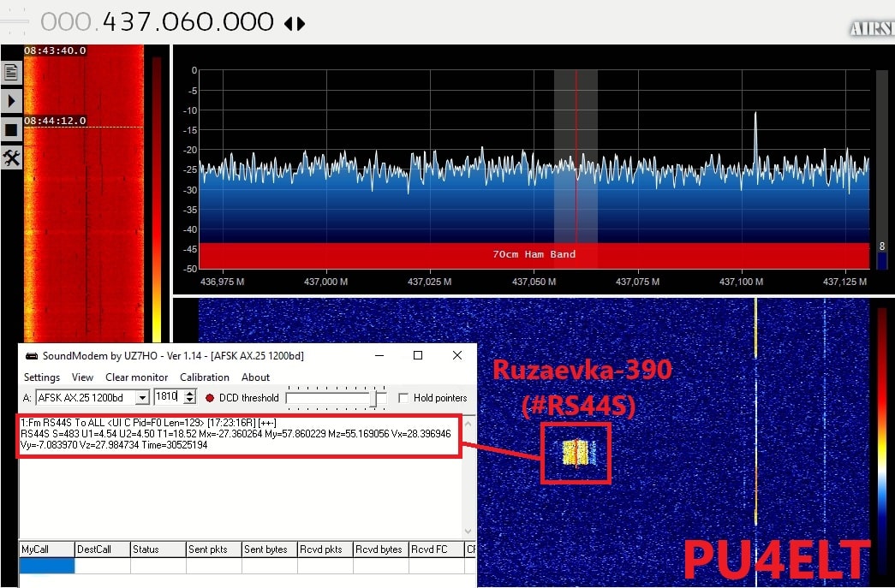Select Clear monitor in SoundModem
The image size is (895, 588).
(x=136, y=377)
